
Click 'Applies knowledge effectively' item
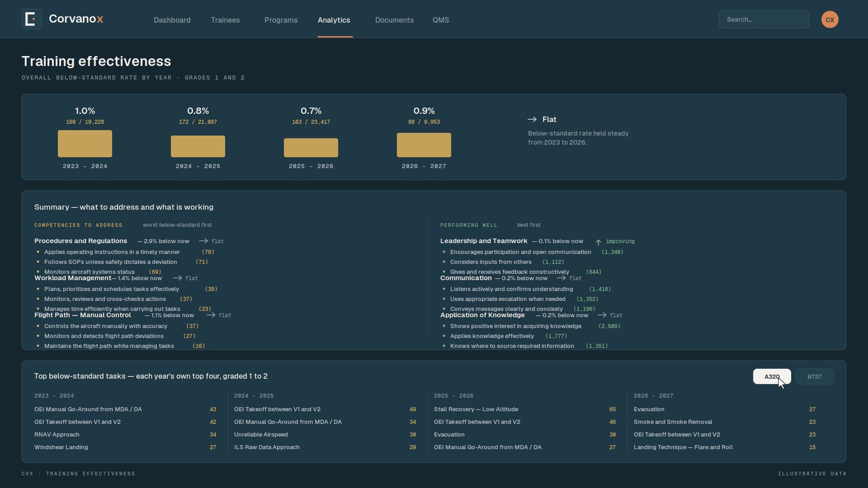(492, 336)
